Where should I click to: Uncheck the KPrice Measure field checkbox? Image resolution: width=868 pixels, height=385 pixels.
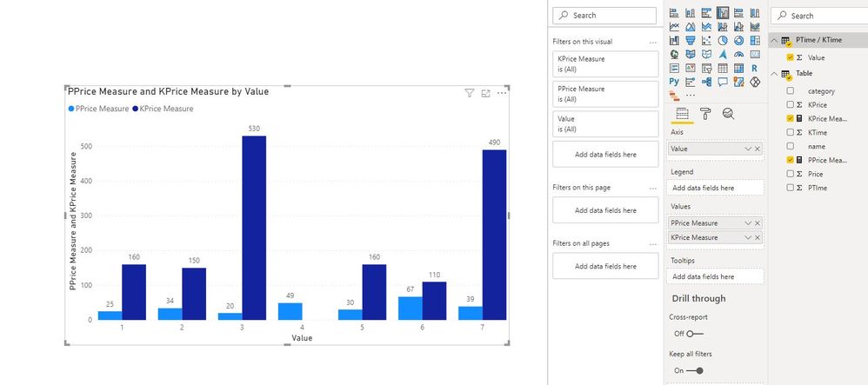coord(790,118)
